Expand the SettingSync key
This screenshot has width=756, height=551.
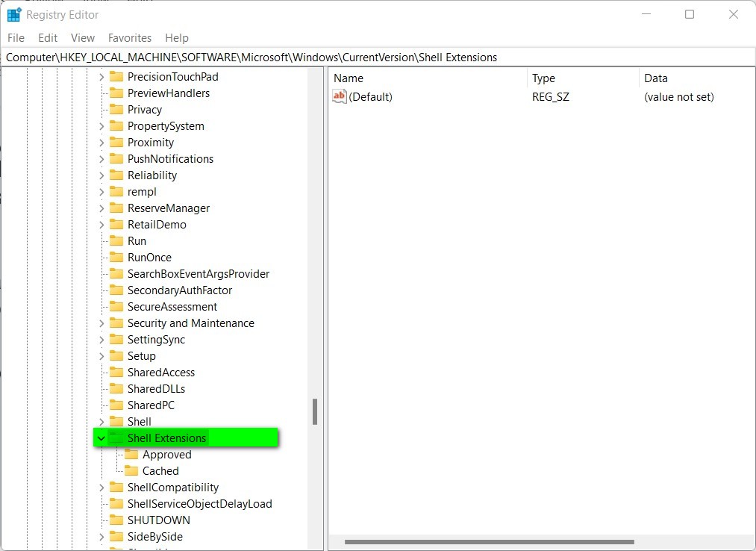tap(101, 339)
